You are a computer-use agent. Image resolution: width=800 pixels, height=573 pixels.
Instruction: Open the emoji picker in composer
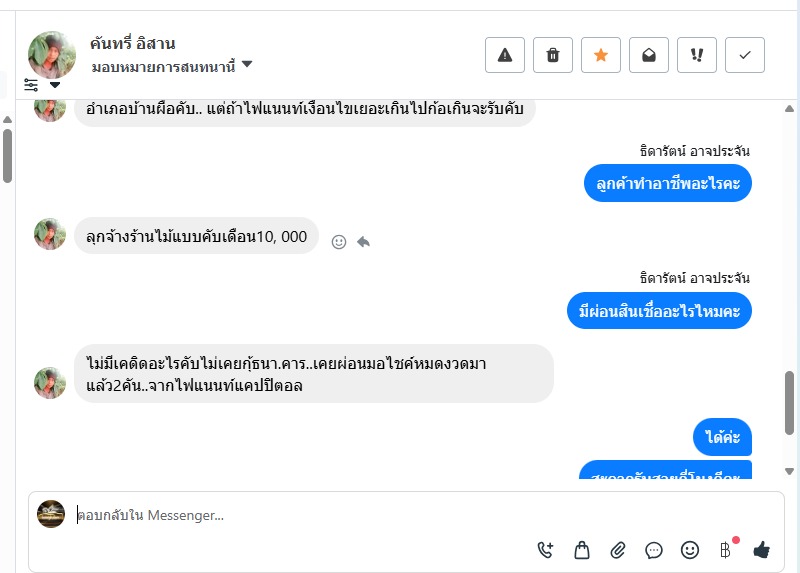click(x=690, y=549)
